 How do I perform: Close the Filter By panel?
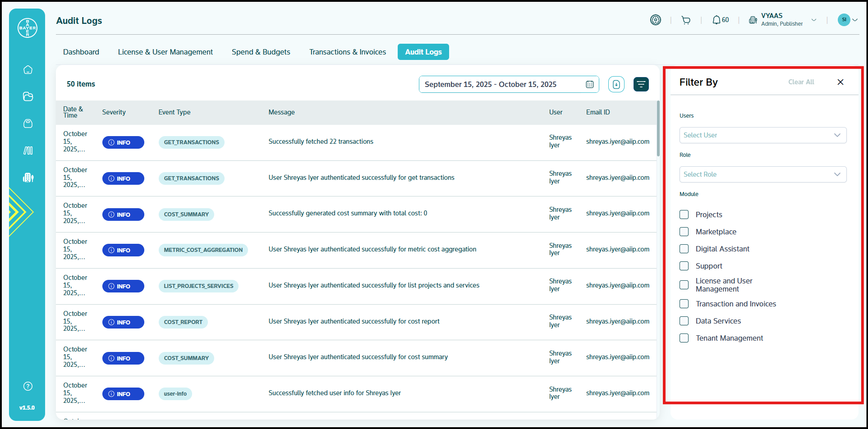[x=840, y=82]
